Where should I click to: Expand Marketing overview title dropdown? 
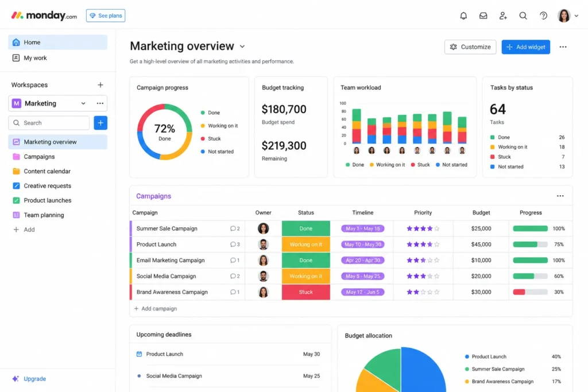point(242,46)
